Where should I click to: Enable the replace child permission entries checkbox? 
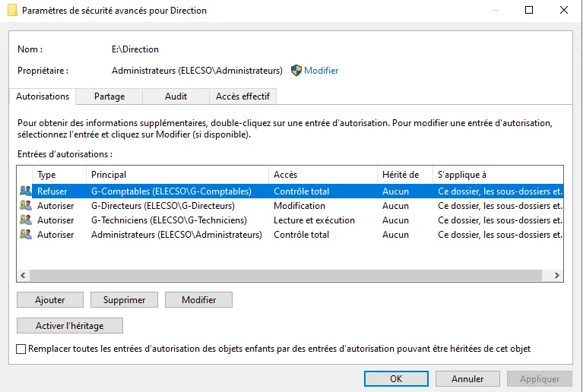click(21, 349)
